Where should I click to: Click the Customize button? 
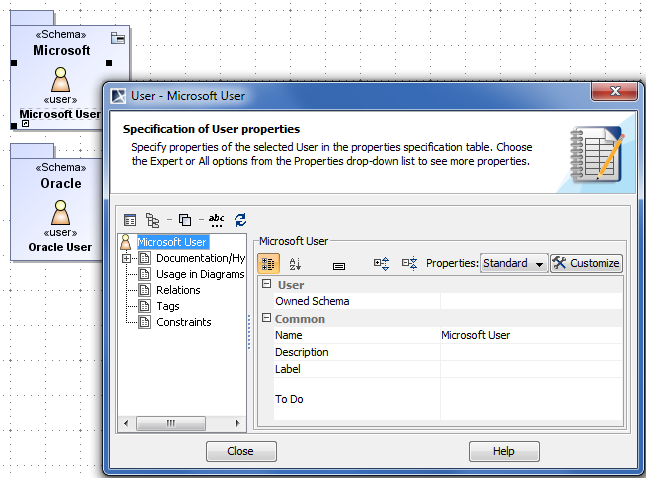click(x=586, y=263)
